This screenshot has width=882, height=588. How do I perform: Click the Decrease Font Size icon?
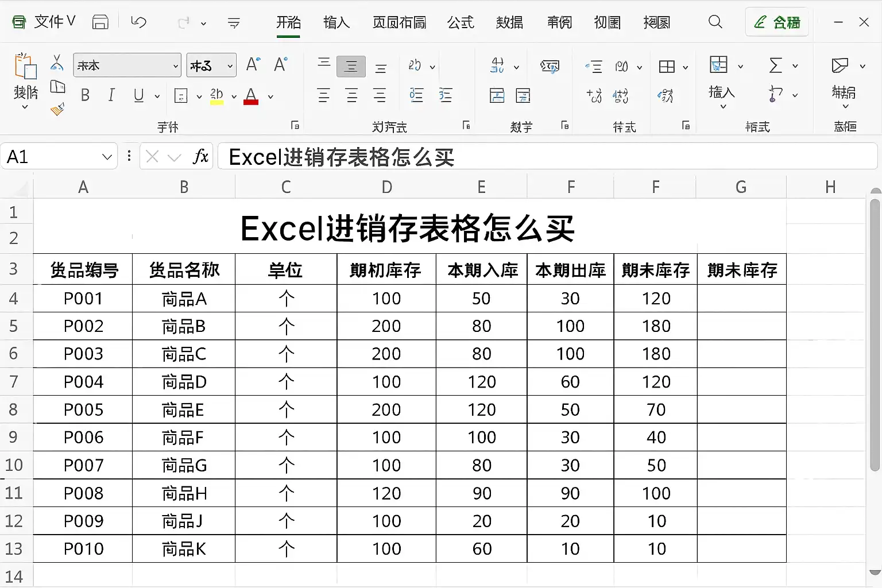tap(281, 64)
